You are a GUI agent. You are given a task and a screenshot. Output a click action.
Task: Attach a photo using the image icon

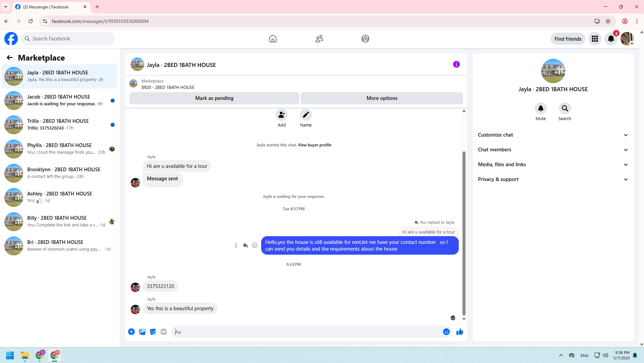(x=143, y=332)
